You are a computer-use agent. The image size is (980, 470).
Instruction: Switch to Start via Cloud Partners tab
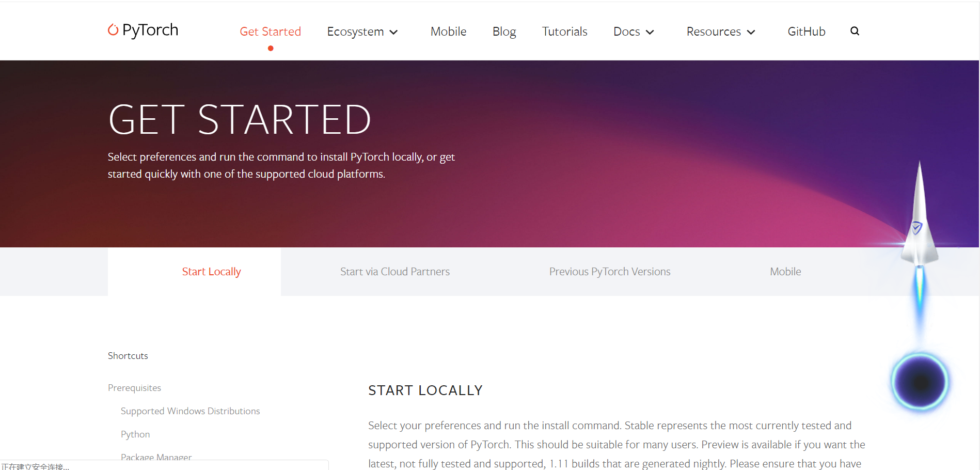(x=395, y=272)
